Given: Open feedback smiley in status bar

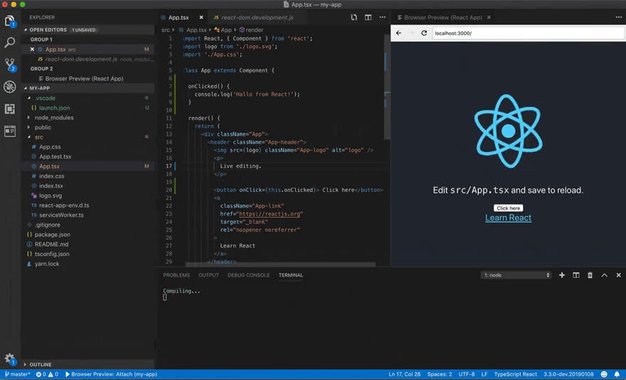Looking at the screenshot, I should pyautogui.click(x=604, y=374).
